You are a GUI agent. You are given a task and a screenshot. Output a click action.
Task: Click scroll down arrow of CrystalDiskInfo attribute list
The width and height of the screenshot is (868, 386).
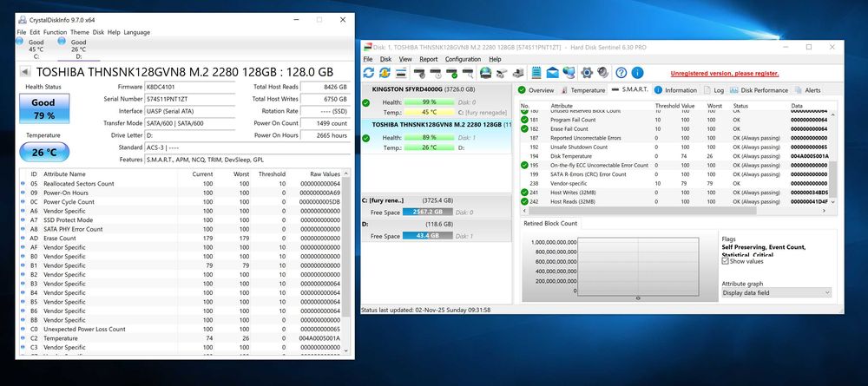346,350
